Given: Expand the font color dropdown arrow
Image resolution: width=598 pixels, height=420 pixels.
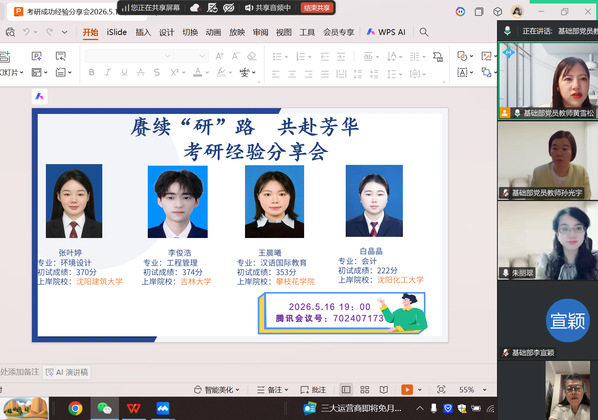Looking at the screenshot, I should tap(207, 72).
